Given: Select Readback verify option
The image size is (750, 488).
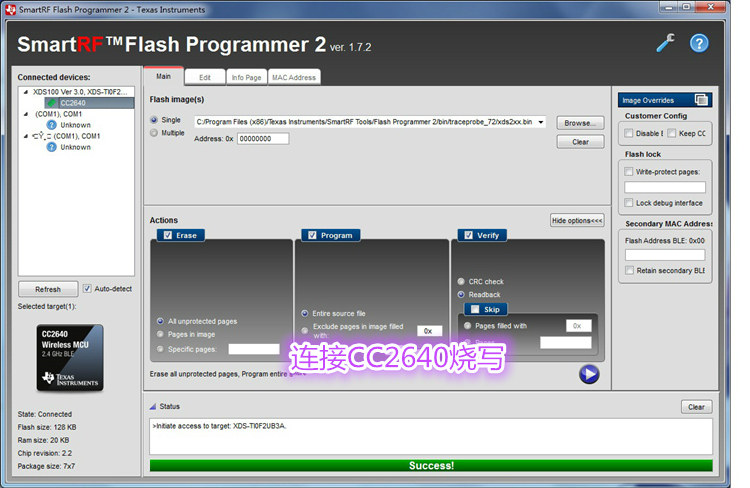Looking at the screenshot, I should pos(461,294).
